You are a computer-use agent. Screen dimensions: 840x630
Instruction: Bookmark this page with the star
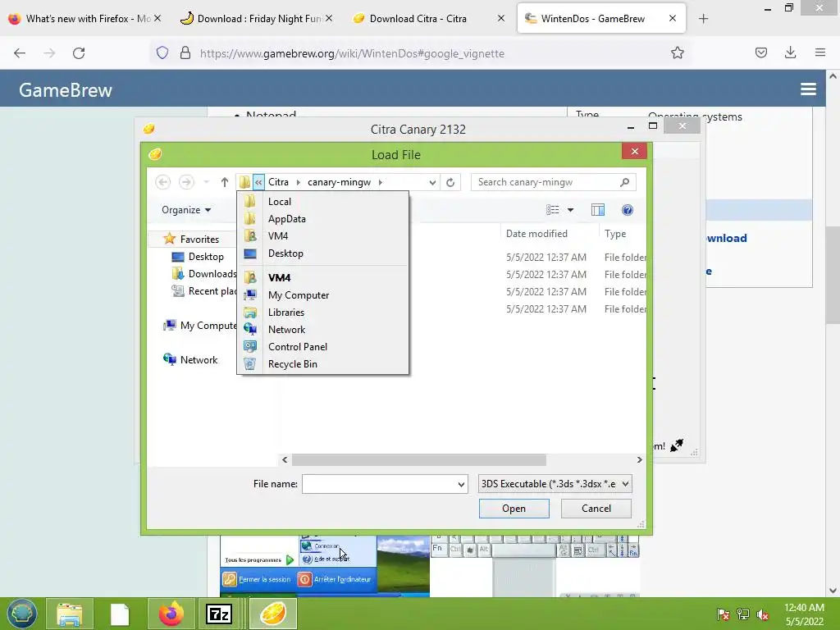[677, 53]
